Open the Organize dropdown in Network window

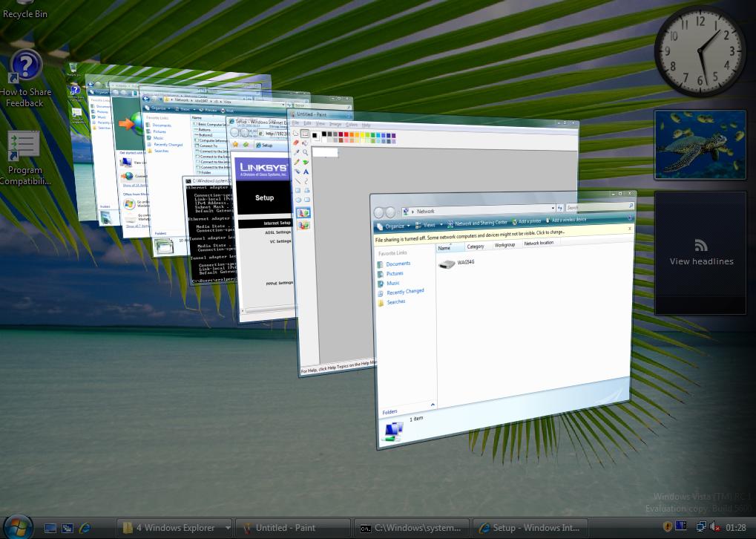(x=393, y=226)
